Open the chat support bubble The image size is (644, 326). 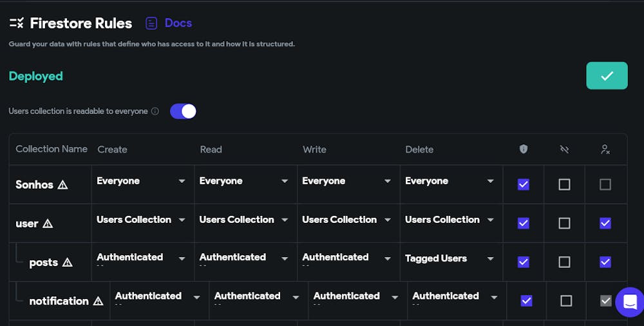629,302
